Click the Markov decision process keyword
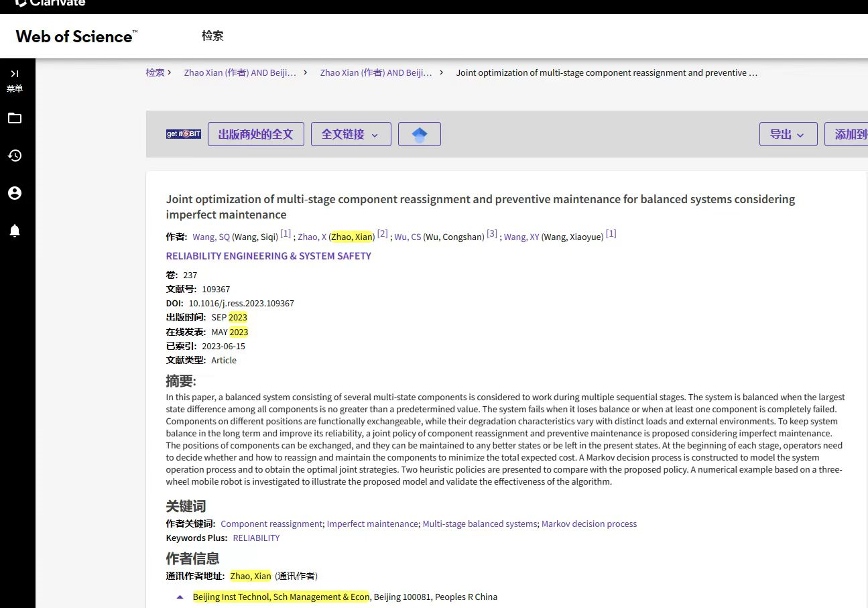 click(x=588, y=524)
